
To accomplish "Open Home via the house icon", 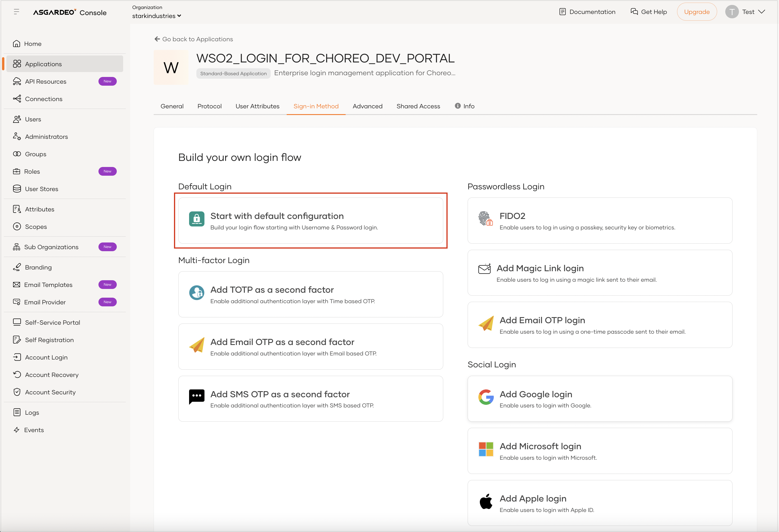I will (x=17, y=44).
